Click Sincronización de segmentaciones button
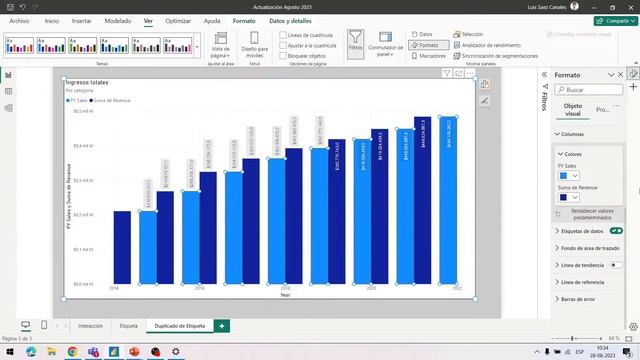640x360 pixels. click(x=496, y=56)
